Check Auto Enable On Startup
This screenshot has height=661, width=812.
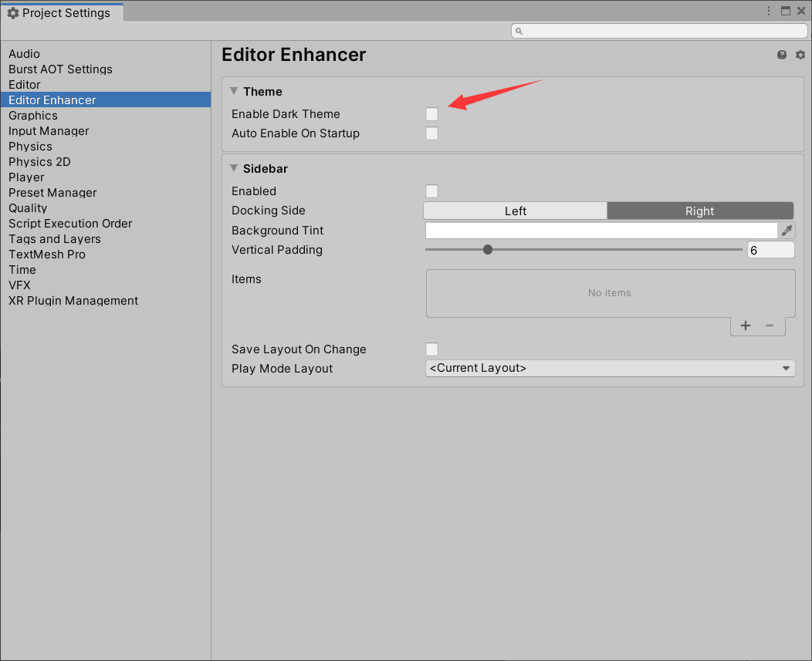point(431,133)
